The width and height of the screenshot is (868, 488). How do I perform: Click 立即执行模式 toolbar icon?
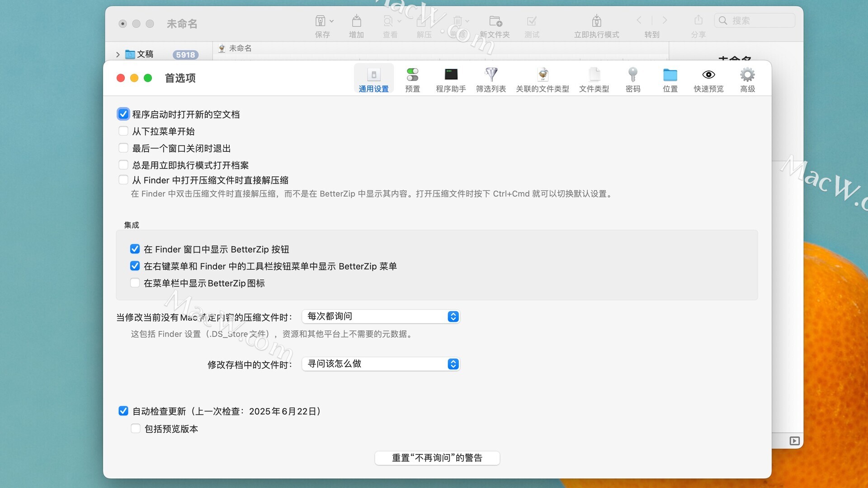596,21
